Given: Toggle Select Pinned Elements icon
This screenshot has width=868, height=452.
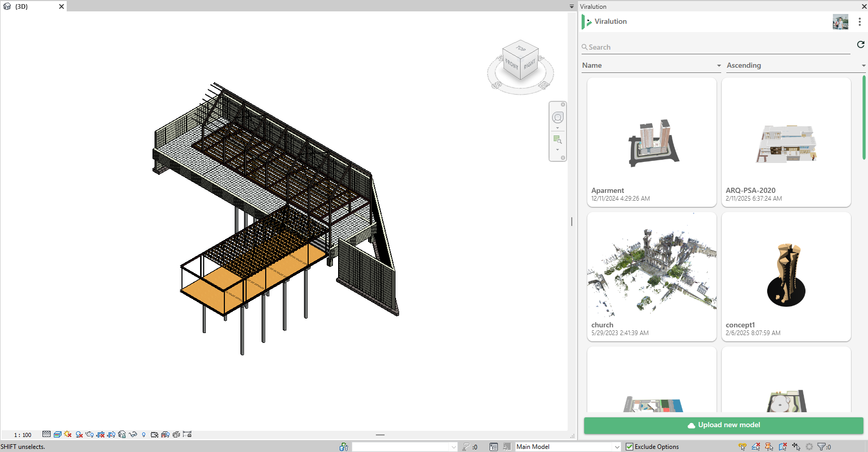Looking at the screenshot, I should pos(769,447).
